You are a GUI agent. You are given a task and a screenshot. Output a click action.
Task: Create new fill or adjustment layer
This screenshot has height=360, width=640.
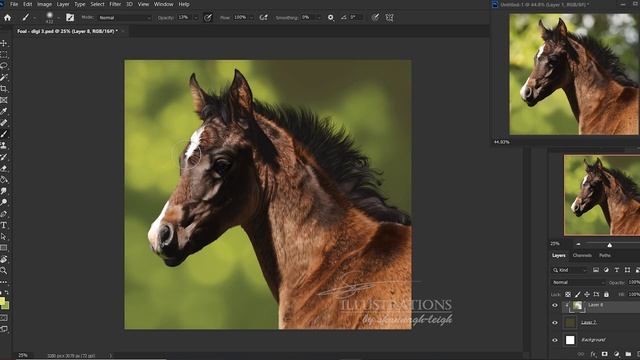[617, 354]
